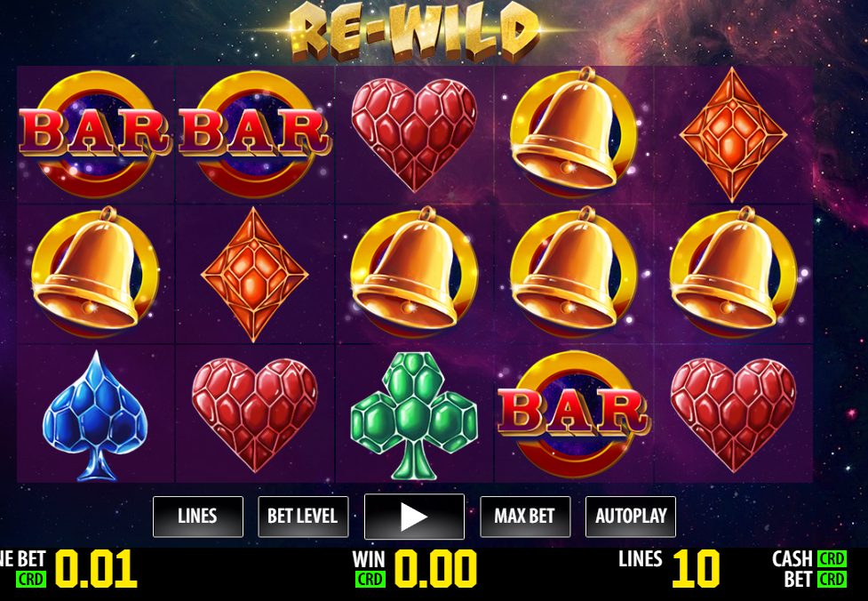The image size is (868, 601).
Task: Click the line bet value 0.01
Action: [96, 569]
